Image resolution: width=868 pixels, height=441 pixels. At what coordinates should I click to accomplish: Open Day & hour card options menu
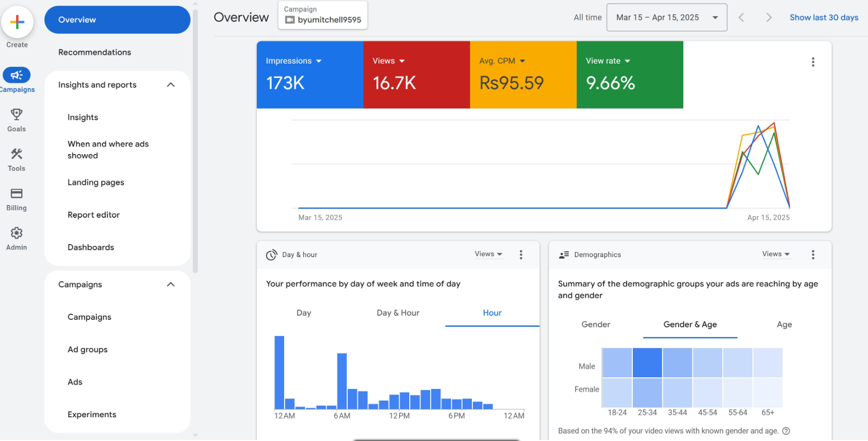[521, 255]
